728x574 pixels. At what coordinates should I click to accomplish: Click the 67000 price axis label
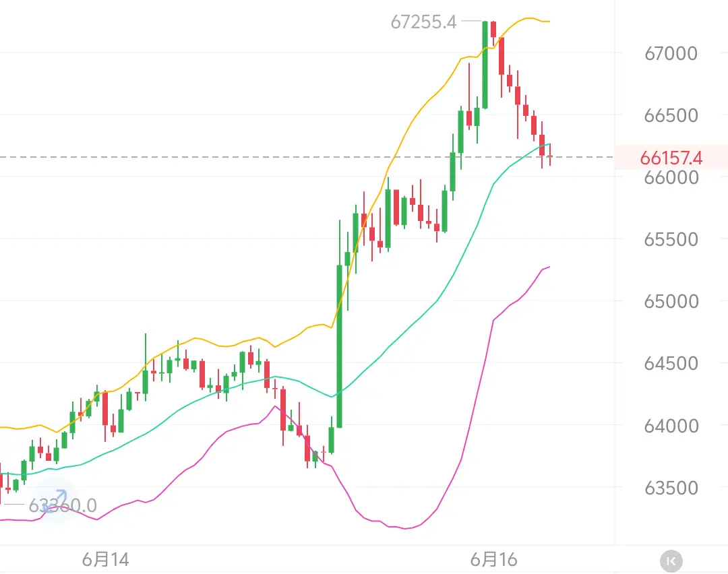[671, 53]
